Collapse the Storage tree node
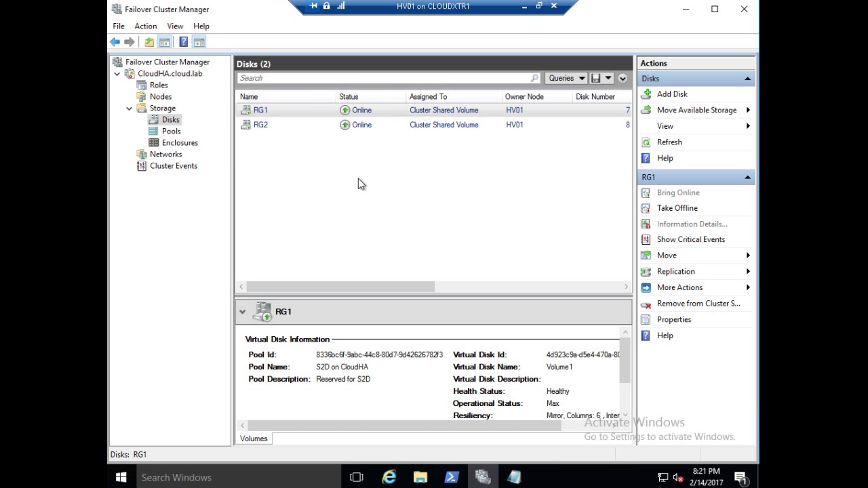This screenshot has height=488, width=868. 130,108
